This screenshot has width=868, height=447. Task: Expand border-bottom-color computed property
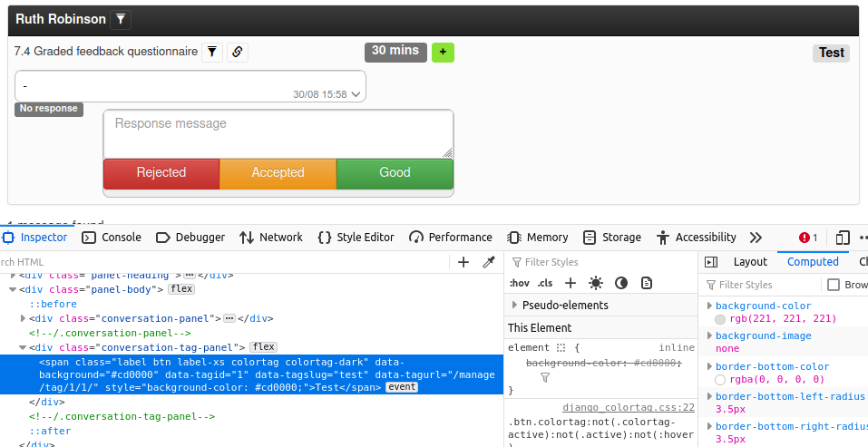point(709,366)
